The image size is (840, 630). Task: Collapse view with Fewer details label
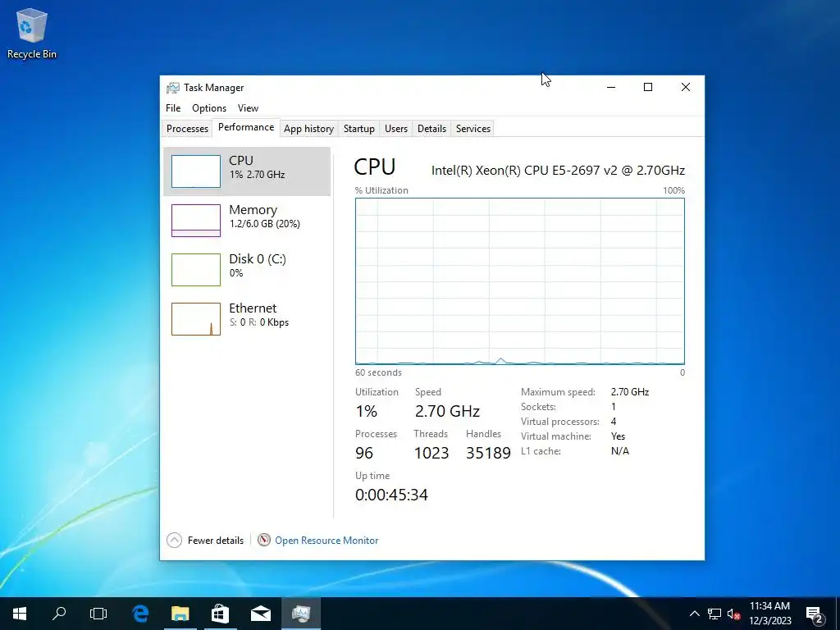(216, 541)
